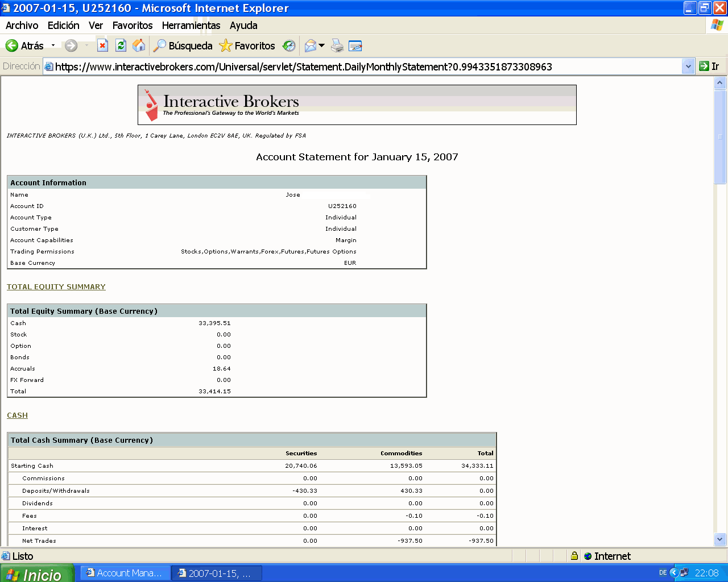Screen dimensions: 728x582
Task: Click the tray expand arrow icon
Action: pyautogui.click(x=674, y=573)
